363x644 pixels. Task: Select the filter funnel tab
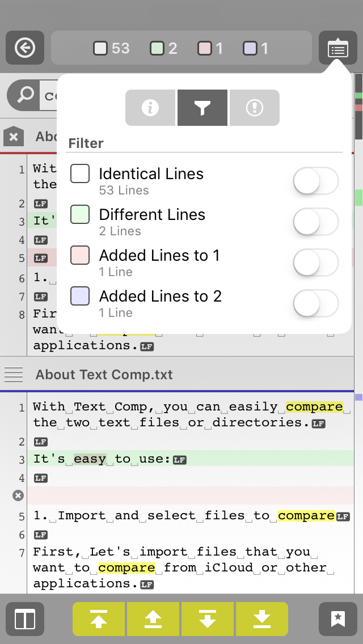pyautogui.click(x=202, y=108)
